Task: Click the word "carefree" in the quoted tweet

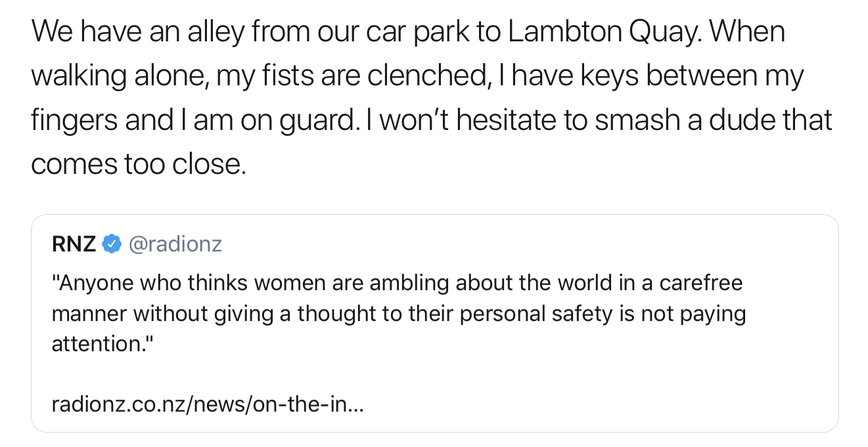Action: [700, 283]
